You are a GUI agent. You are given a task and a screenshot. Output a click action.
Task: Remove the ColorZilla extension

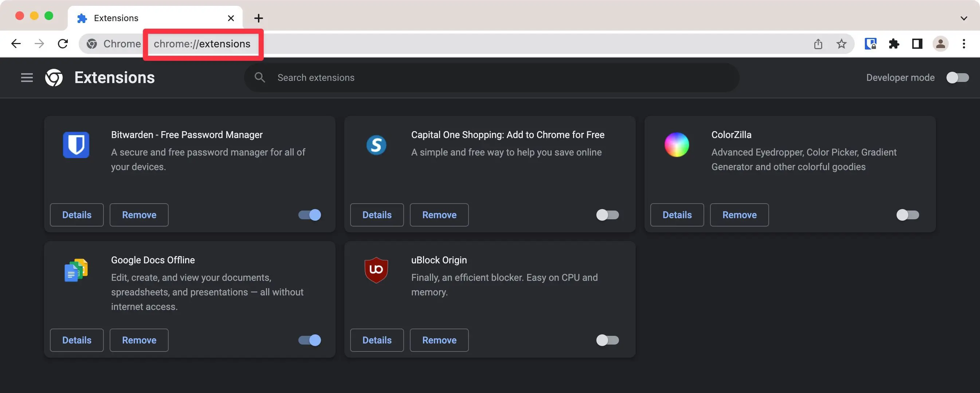point(740,215)
